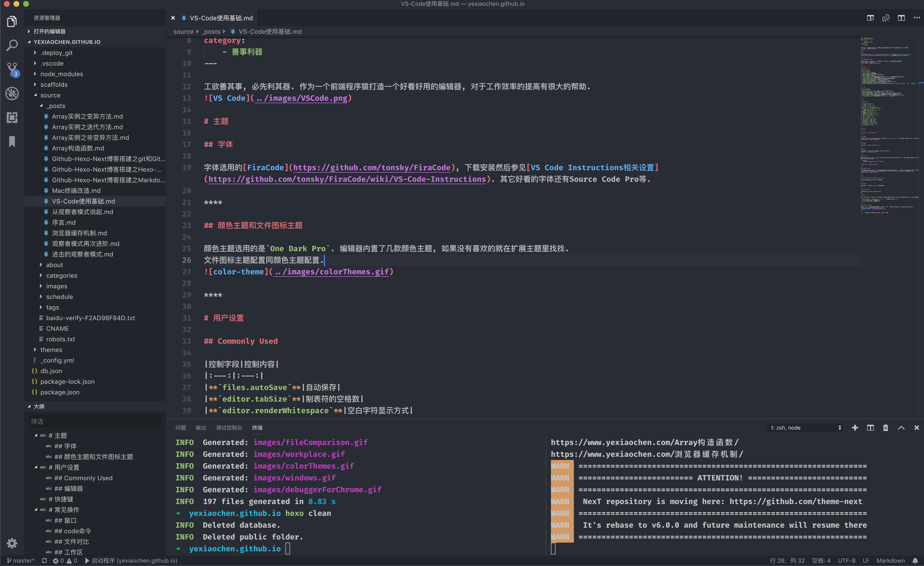Click the source breadcrumb segment
The width and height of the screenshot is (924, 566).
pyautogui.click(x=183, y=32)
